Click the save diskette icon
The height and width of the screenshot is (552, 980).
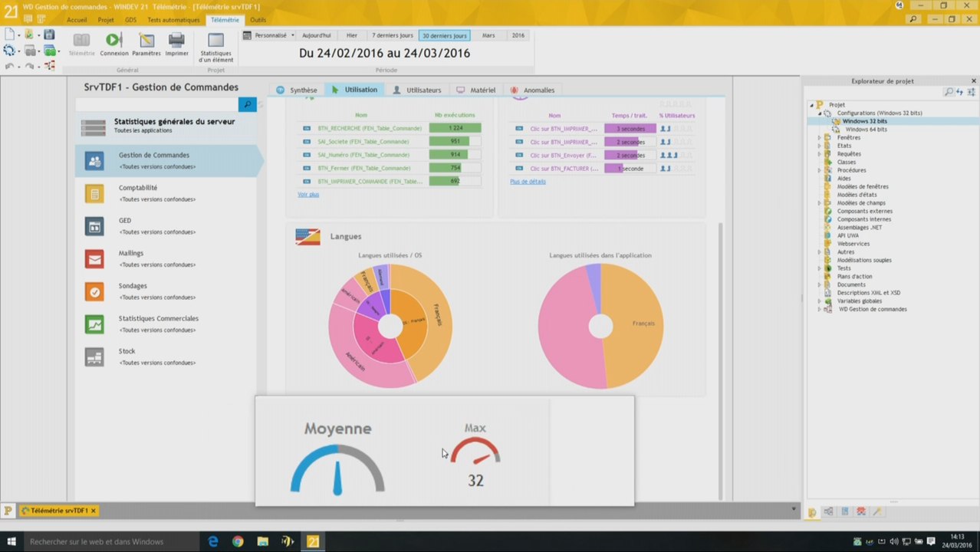point(49,34)
